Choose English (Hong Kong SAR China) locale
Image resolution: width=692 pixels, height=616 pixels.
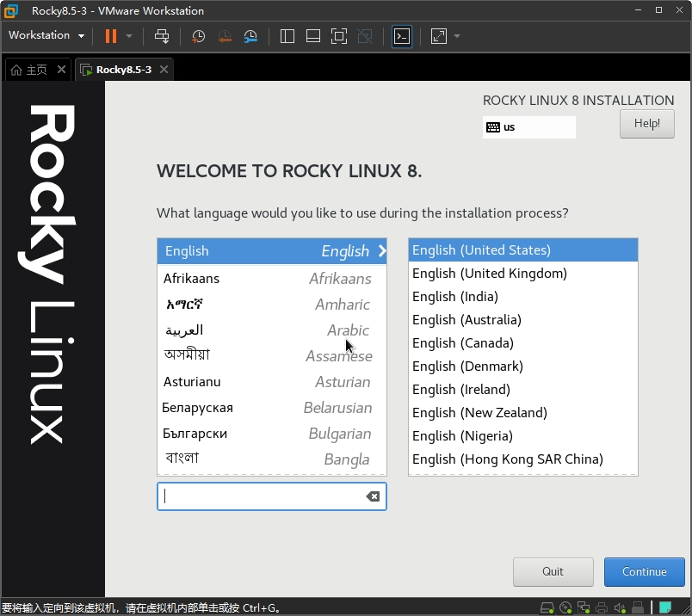click(x=523, y=459)
